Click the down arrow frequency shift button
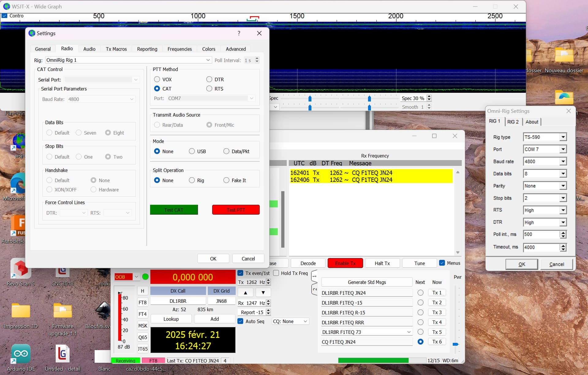The width and height of the screenshot is (588, 375). (263, 292)
